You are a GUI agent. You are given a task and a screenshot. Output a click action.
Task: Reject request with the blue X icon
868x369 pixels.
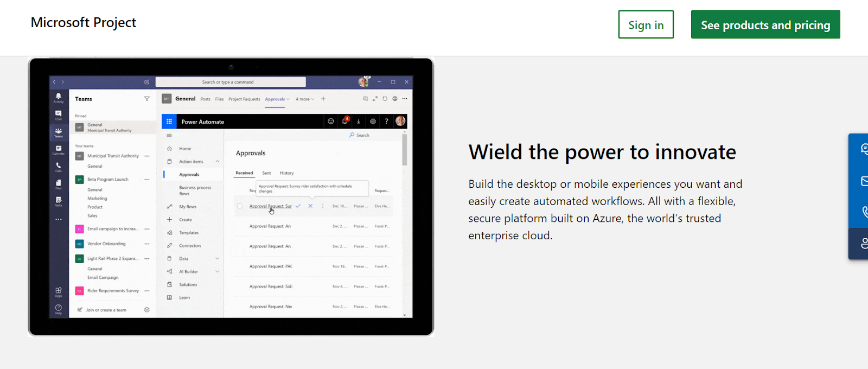310,206
